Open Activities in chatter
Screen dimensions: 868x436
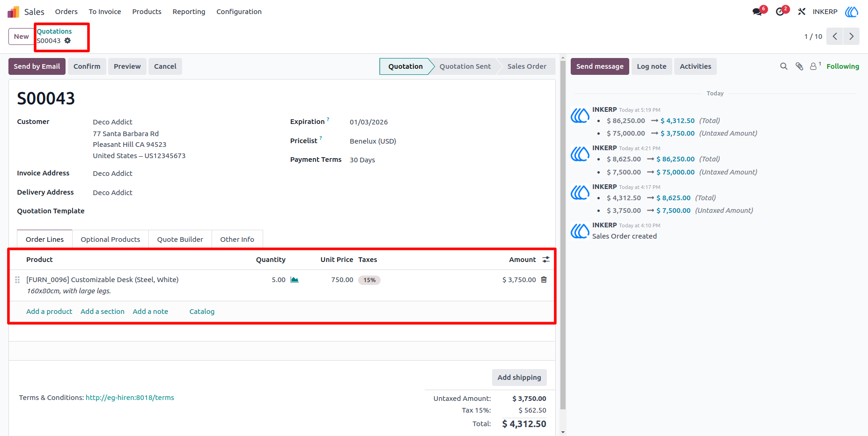pos(696,66)
